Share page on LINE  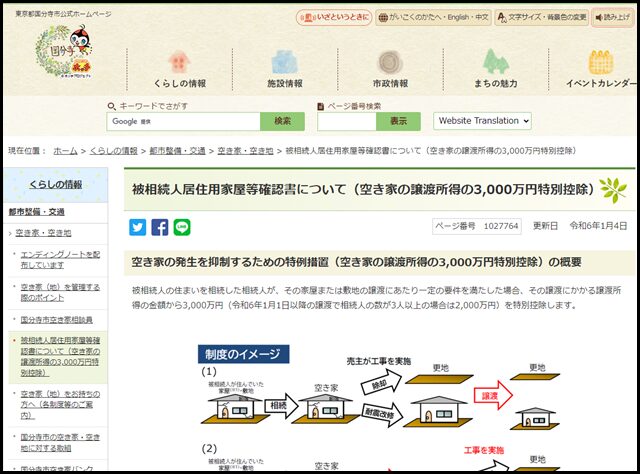tap(182, 227)
